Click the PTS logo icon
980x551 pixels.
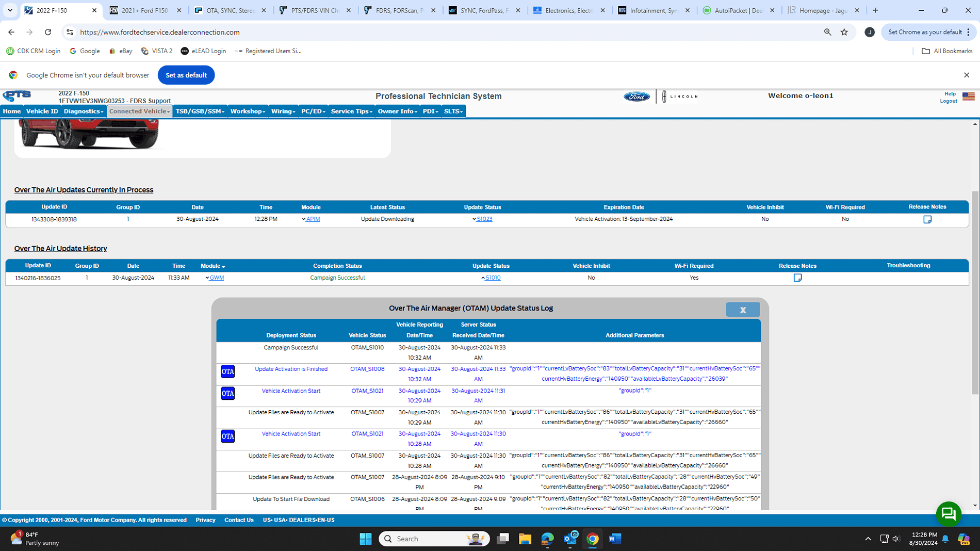(18, 96)
